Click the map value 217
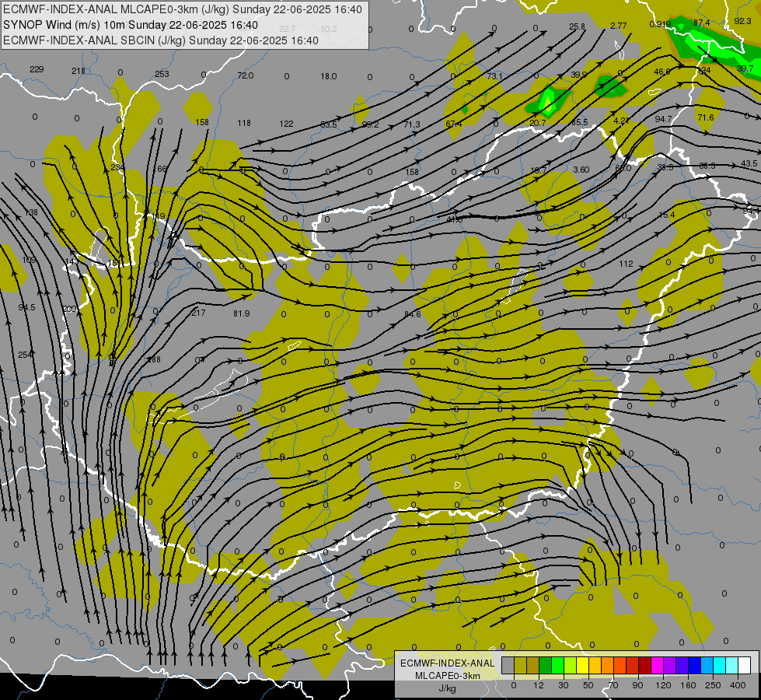761x700 pixels. click(x=198, y=313)
